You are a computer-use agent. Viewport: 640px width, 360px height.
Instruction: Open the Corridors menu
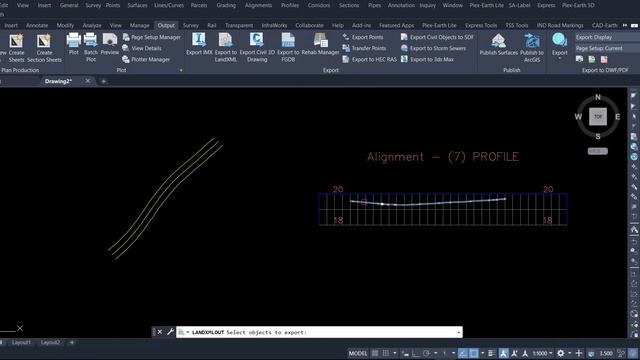(x=319, y=5)
